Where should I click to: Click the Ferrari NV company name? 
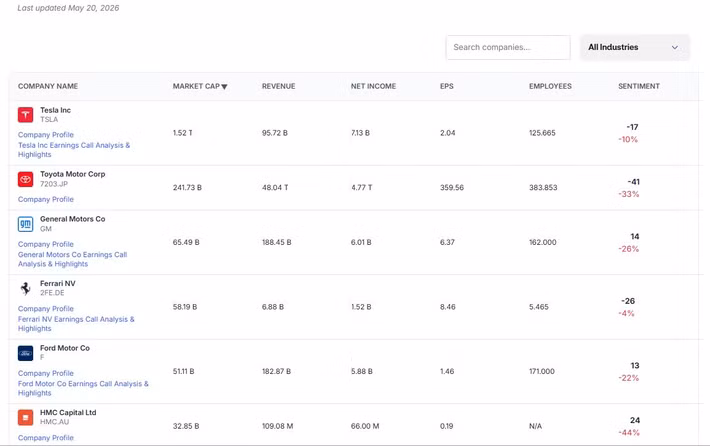[x=58, y=283]
